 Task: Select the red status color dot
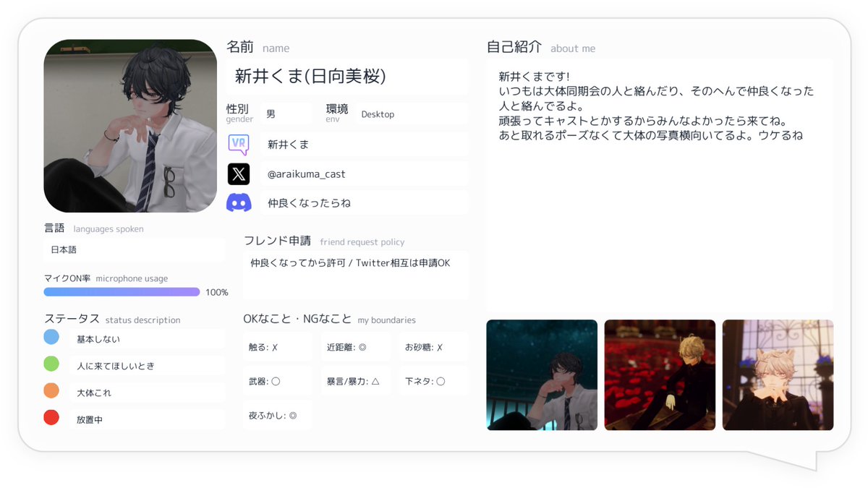pos(51,417)
